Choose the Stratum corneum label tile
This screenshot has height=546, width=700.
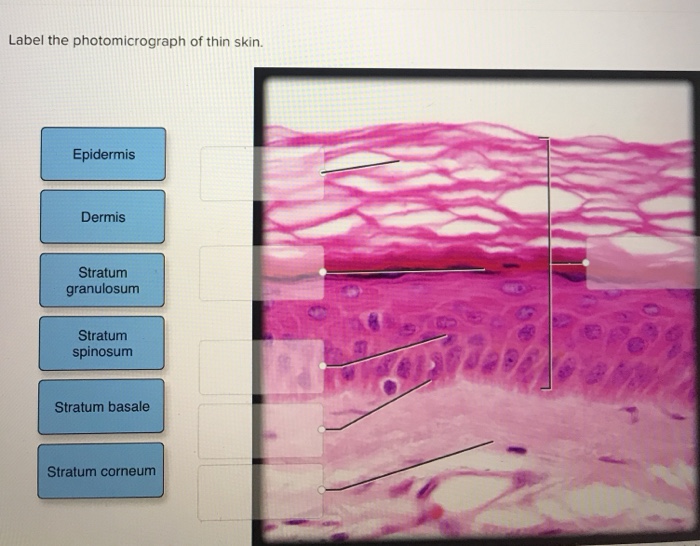[x=101, y=471]
